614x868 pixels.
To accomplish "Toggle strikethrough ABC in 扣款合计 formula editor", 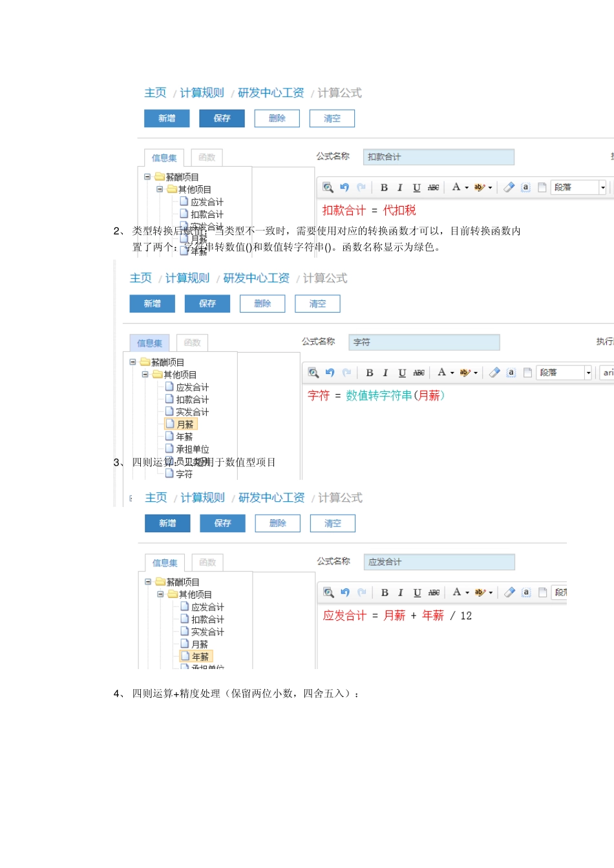I will pos(434,187).
